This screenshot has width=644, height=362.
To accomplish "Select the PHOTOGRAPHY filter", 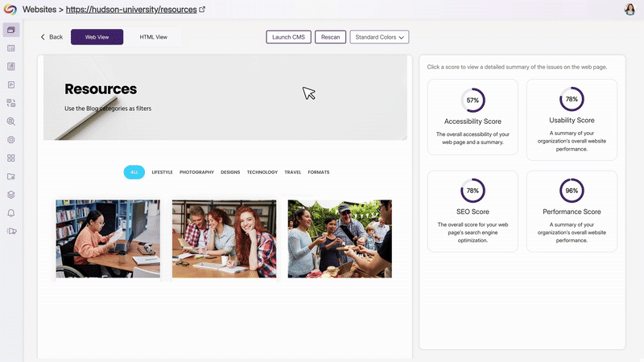I will pyautogui.click(x=196, y=172).
